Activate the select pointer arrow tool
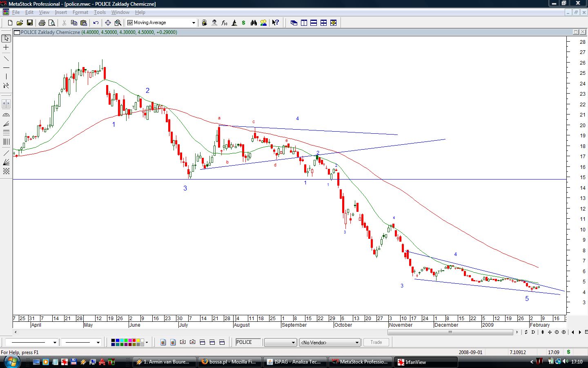This screenshot has height=368, width=588. 6,38
